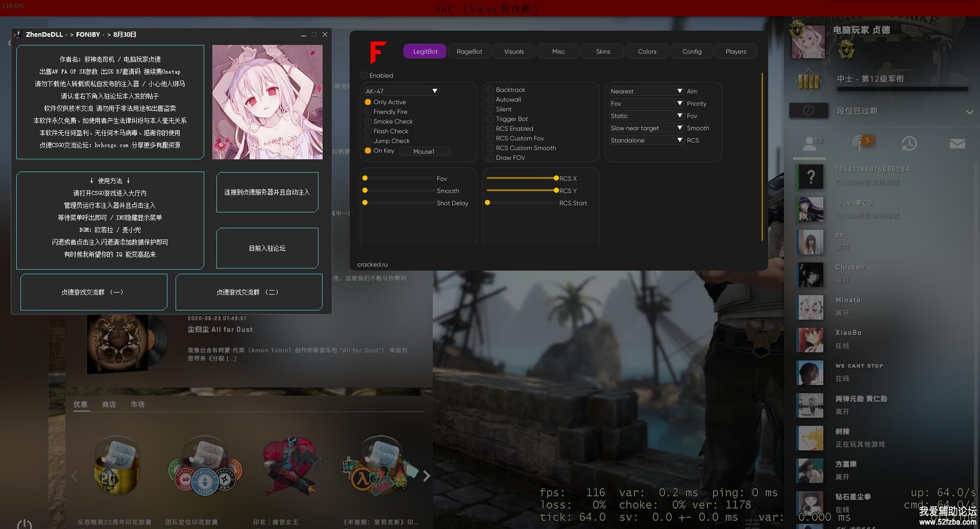This screenshot has height=529, width=980.
Task: Enable the Friendly Fire checkbox
Action: [367, 112]
